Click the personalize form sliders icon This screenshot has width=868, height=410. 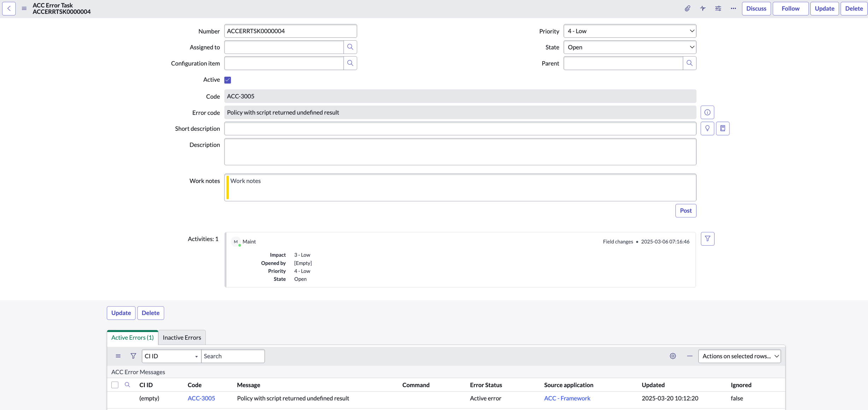(x=718, y=8)
